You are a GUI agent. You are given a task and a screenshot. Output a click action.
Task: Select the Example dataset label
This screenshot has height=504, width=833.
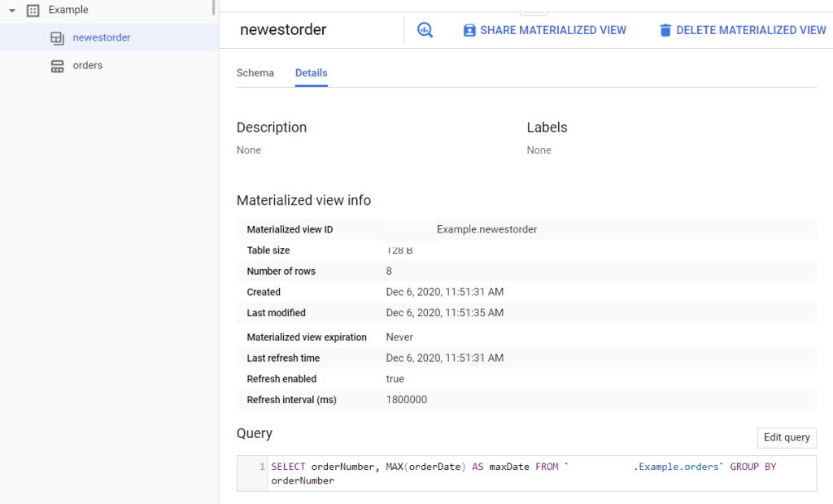(68, 10)
